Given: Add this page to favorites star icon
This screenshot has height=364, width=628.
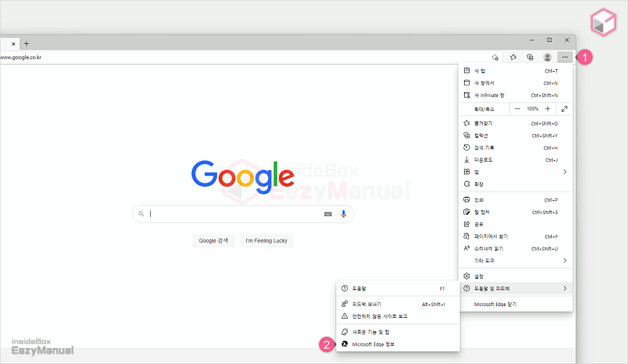Looking at the screenshot, I should (x=495, y=57).
